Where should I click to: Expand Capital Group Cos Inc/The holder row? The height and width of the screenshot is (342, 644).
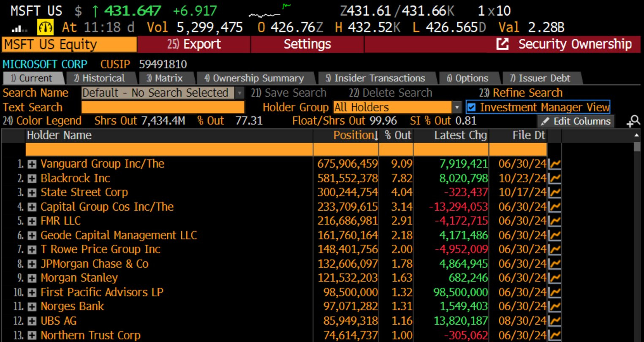point(32,207)
